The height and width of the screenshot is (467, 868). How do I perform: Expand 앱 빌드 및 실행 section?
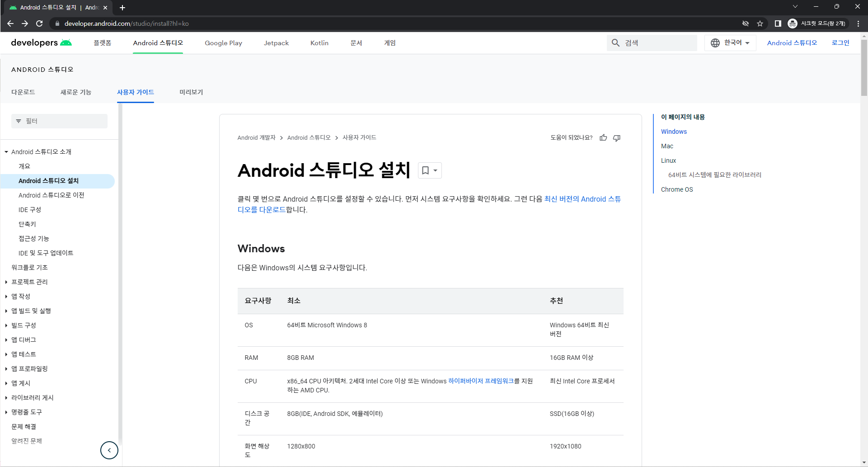coord(6,311)
